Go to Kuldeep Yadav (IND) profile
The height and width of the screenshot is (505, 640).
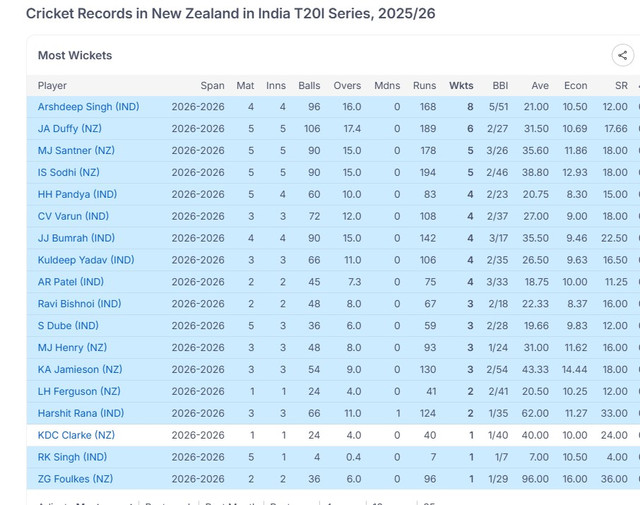[x=86, y=260]
